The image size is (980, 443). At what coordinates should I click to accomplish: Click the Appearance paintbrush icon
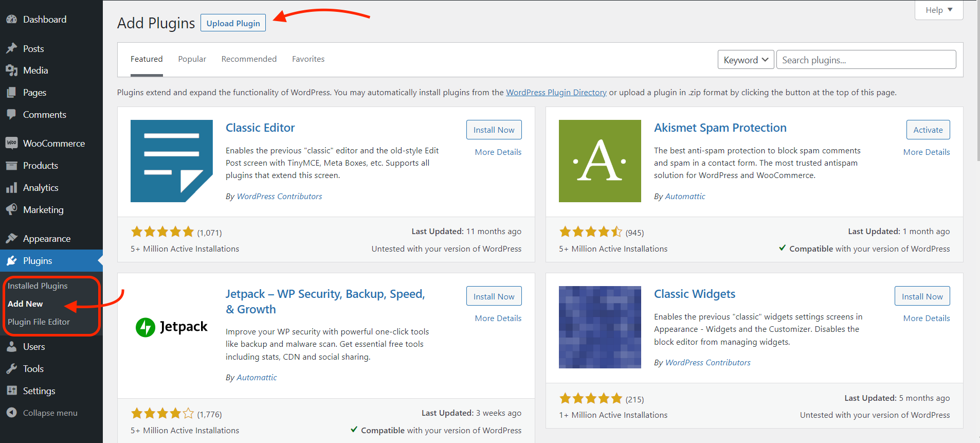tap(12, 238)
